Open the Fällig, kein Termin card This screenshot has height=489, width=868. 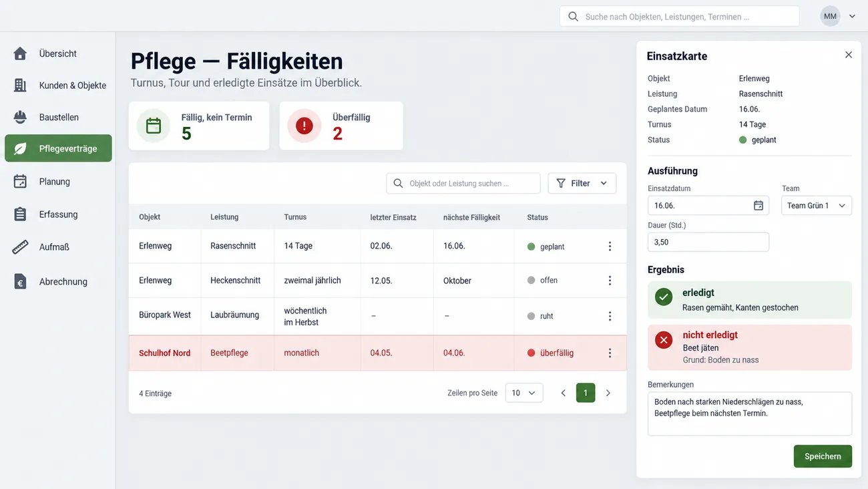[199, 126]
